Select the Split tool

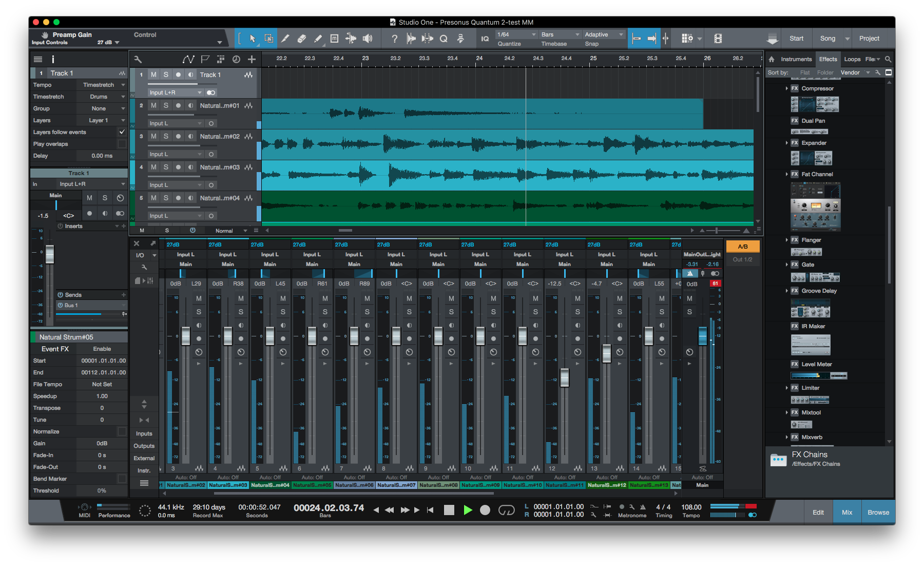point(285,39)
